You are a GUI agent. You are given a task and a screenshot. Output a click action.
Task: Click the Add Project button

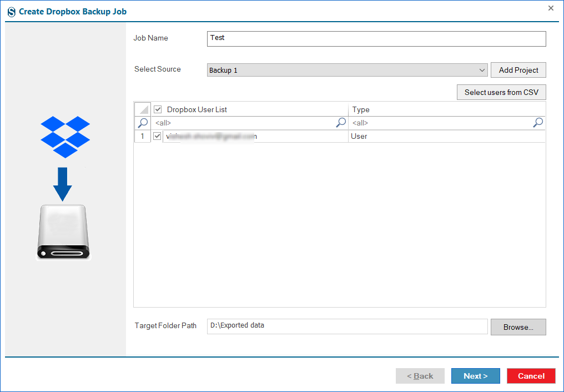(518, 70)
